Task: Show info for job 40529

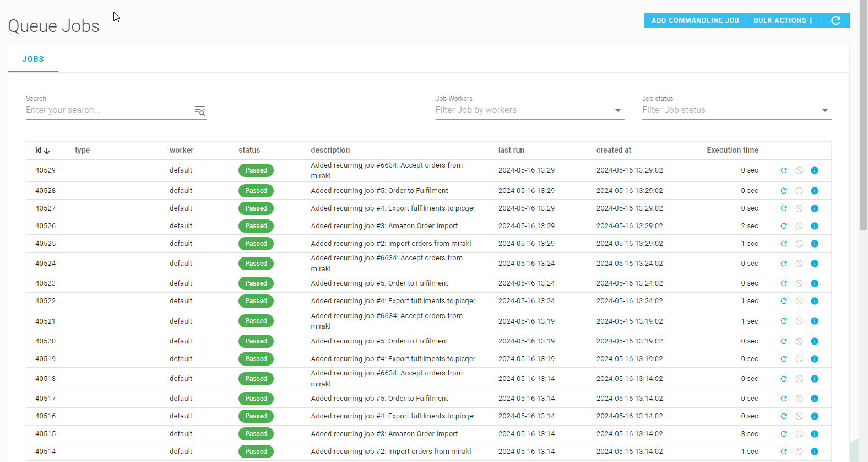Action: point(815,170)
